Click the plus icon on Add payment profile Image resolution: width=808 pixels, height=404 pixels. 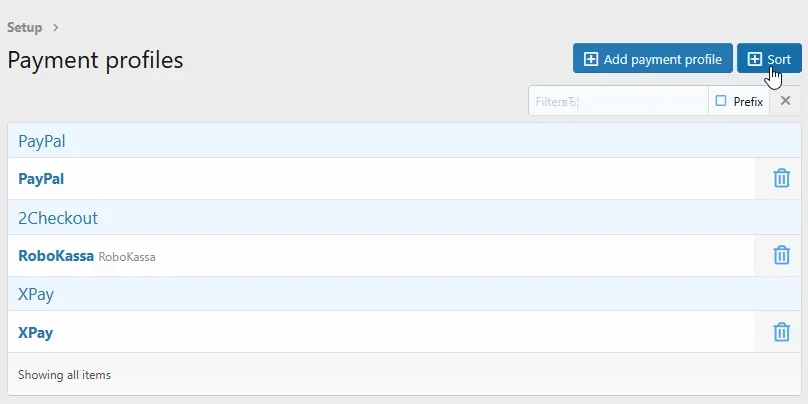coord(591,59)
